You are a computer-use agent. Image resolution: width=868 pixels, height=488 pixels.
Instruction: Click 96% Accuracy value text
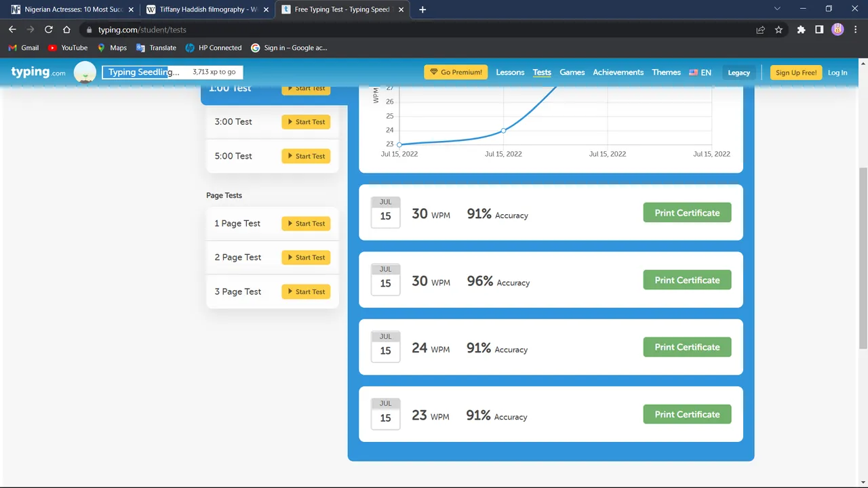click(x=498, y=281)
